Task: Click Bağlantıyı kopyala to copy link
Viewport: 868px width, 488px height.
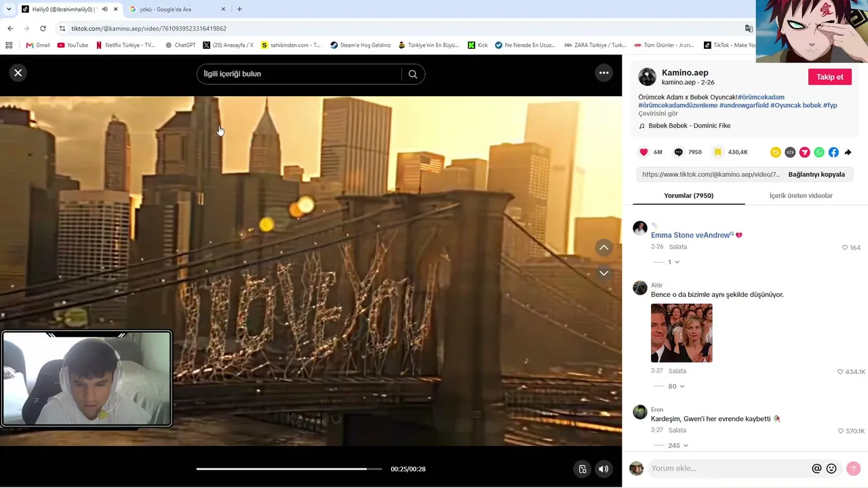Action: point(816,174)
